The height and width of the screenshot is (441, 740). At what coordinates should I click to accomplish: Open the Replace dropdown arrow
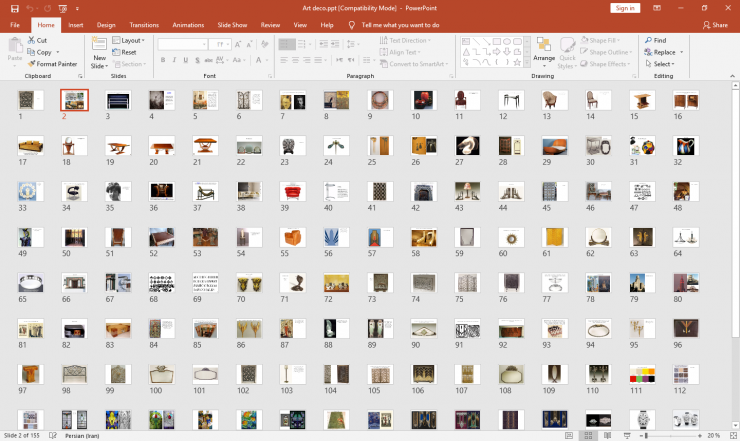pyautogui.click(x=681, y=52)
